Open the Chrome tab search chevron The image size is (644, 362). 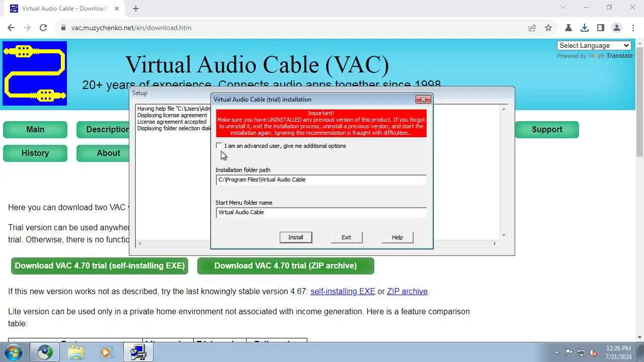563,8
